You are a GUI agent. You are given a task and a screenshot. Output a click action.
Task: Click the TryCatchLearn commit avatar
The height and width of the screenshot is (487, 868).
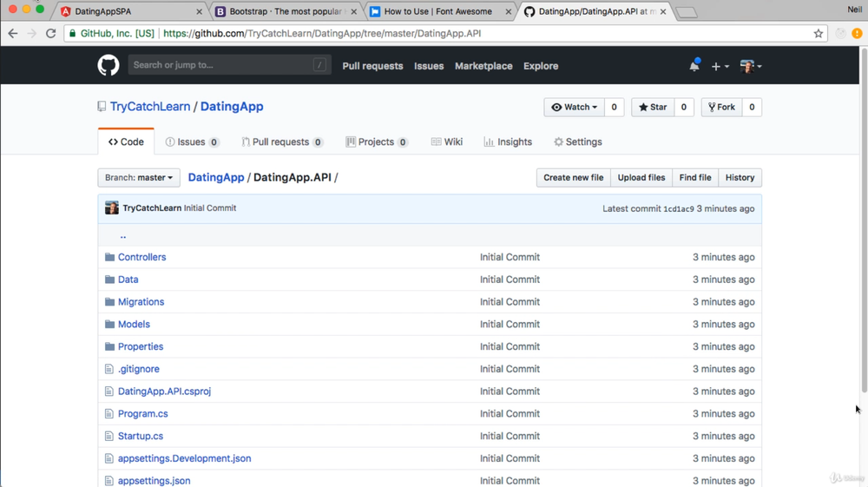(112, 208)
